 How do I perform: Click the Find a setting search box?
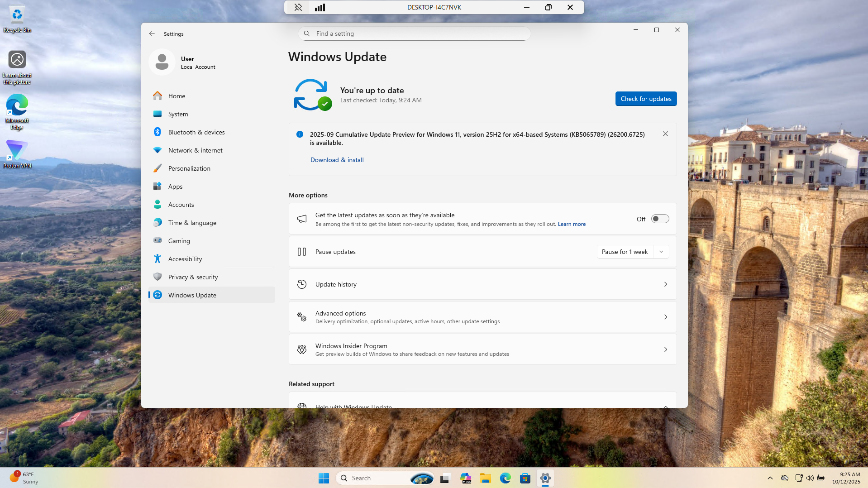(414, 33)
